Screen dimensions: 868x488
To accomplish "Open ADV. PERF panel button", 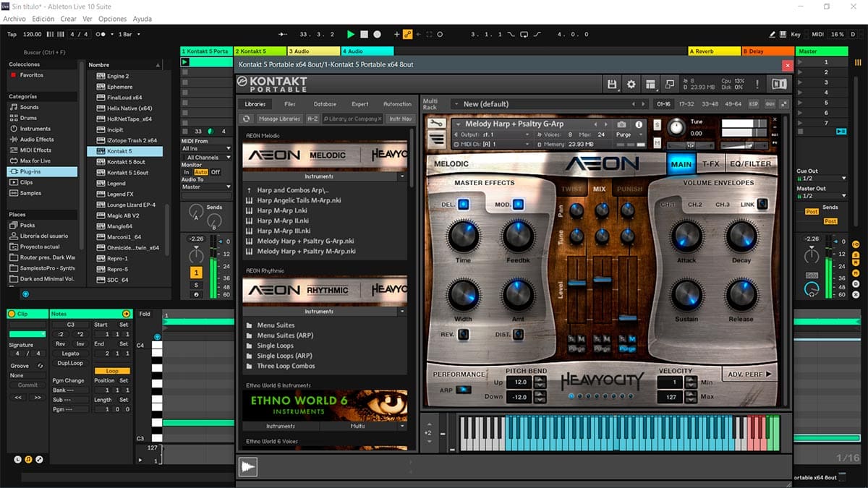I will [749, 374].
